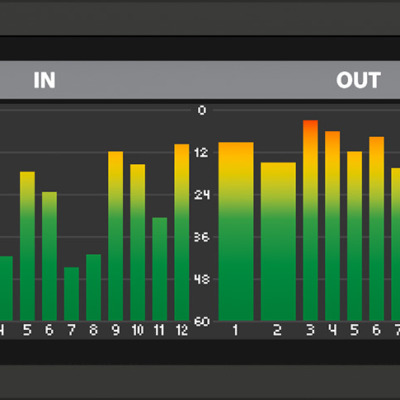Select input channel 11 level meter
This screenshot has width=400, height=400.
pos(160,269)
